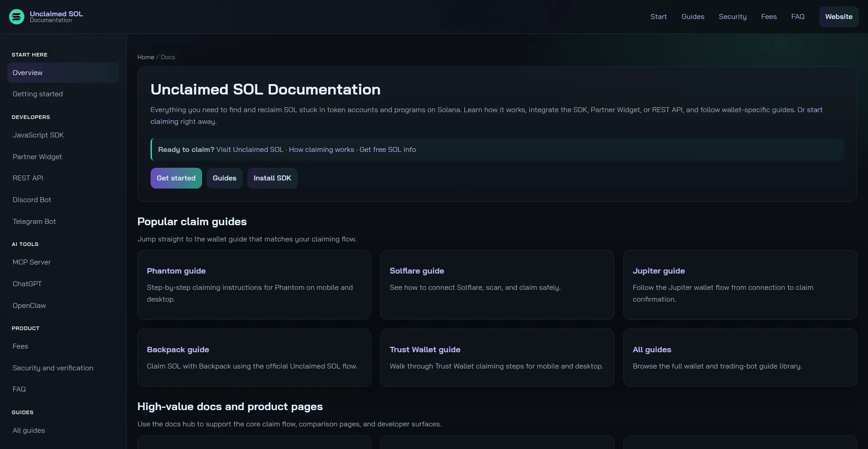
Task: Open MCP Server sidebar page
Action: point(63,262)
